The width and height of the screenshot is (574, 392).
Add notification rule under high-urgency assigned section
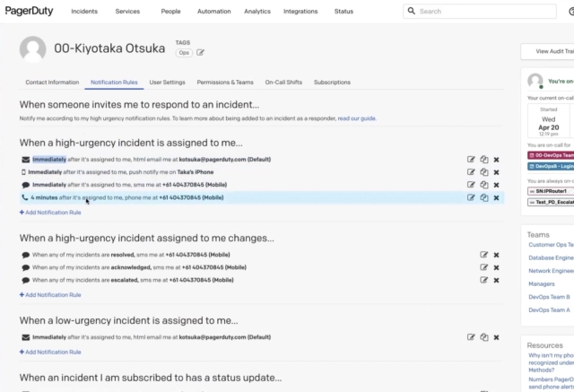pos(51,213)
